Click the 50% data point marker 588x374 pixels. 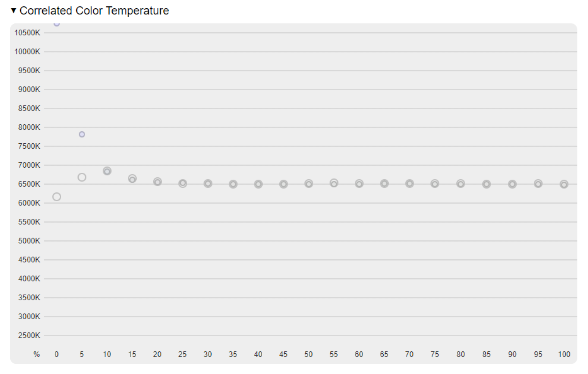coord(309,184)
